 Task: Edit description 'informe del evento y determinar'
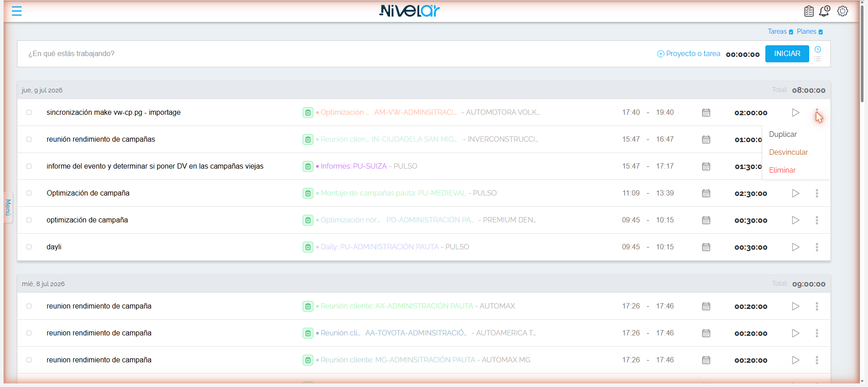[155, 166]
